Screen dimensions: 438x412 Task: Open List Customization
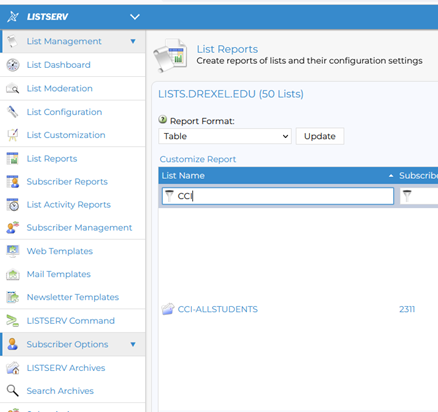(66, 135)
